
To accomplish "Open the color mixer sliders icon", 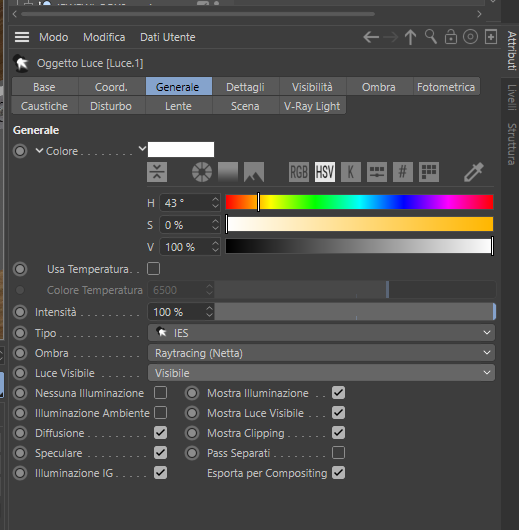I will [377, 172].
